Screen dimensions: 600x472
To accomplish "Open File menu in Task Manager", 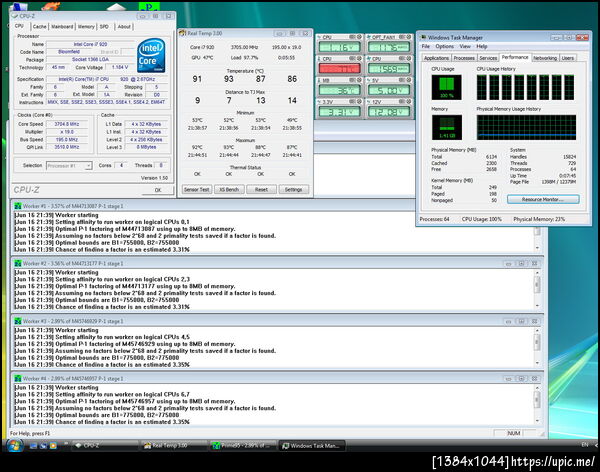I will (426, 46).
